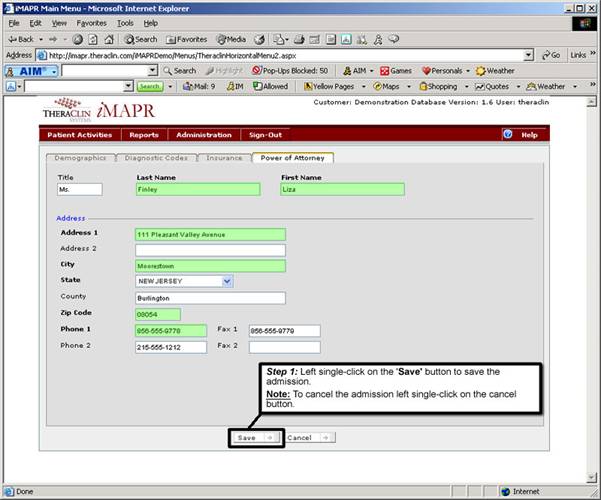Click the Pop-Ups Blocked: 50 button
This screenshot has height=500, width=601.
pyautogui.click(x=290, y=71)
